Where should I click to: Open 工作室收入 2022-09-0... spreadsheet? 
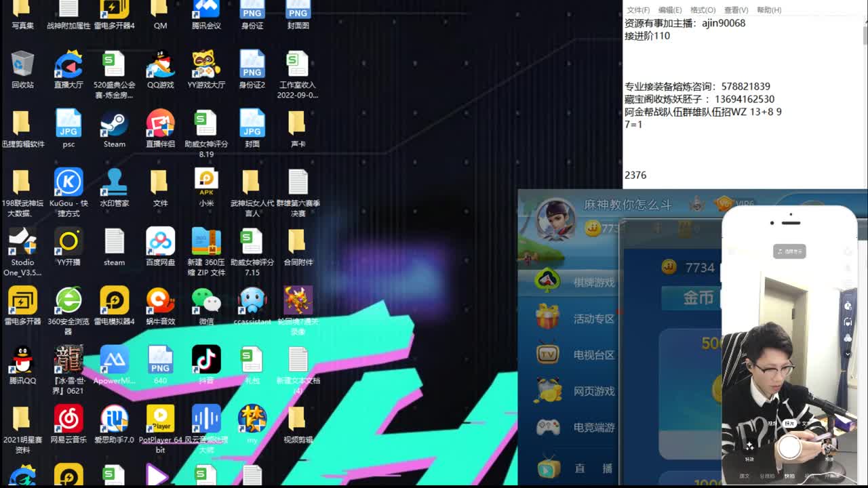point(298,75)
